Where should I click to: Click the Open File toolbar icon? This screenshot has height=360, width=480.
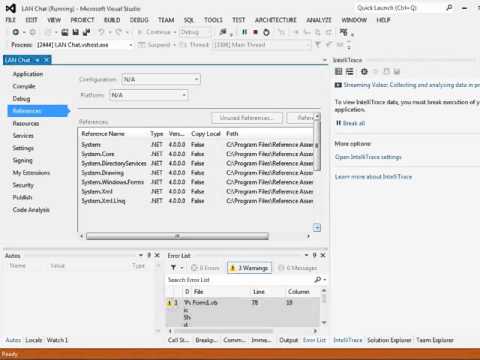tap(65, 32)
